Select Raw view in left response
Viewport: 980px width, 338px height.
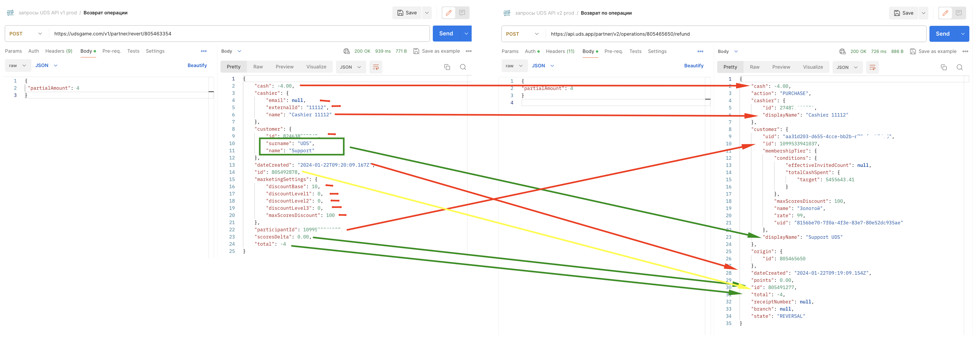[258, 67]
